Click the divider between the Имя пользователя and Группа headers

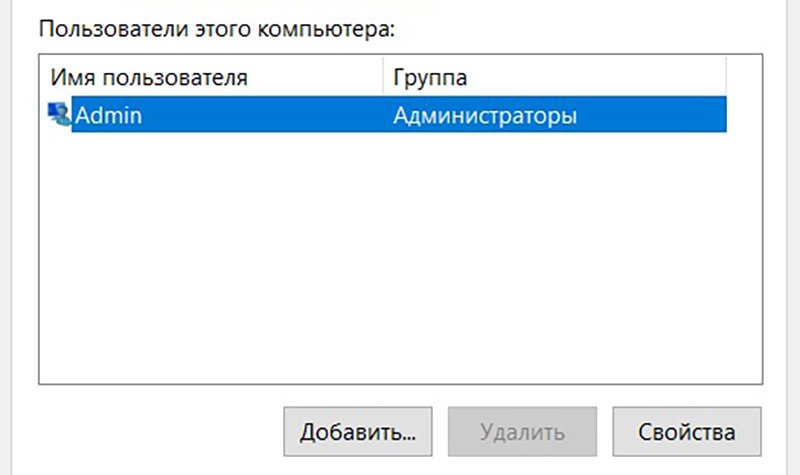click(x=383, y=76)
